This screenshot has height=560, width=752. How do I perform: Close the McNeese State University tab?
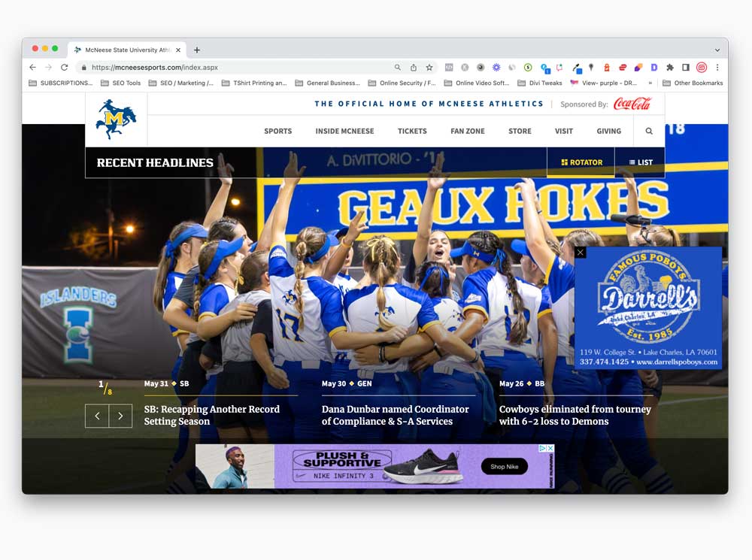click(178, 50)
